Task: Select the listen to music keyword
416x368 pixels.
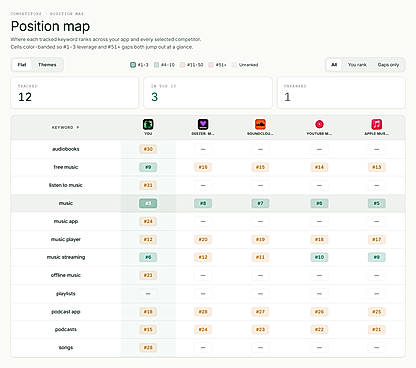Action: (x=66, y=185)
